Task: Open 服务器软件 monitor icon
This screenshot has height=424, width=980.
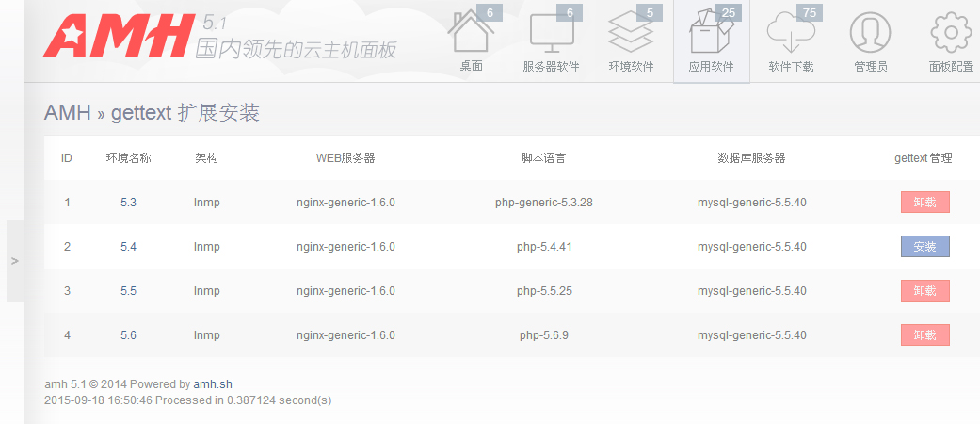Action: (551, 38)
